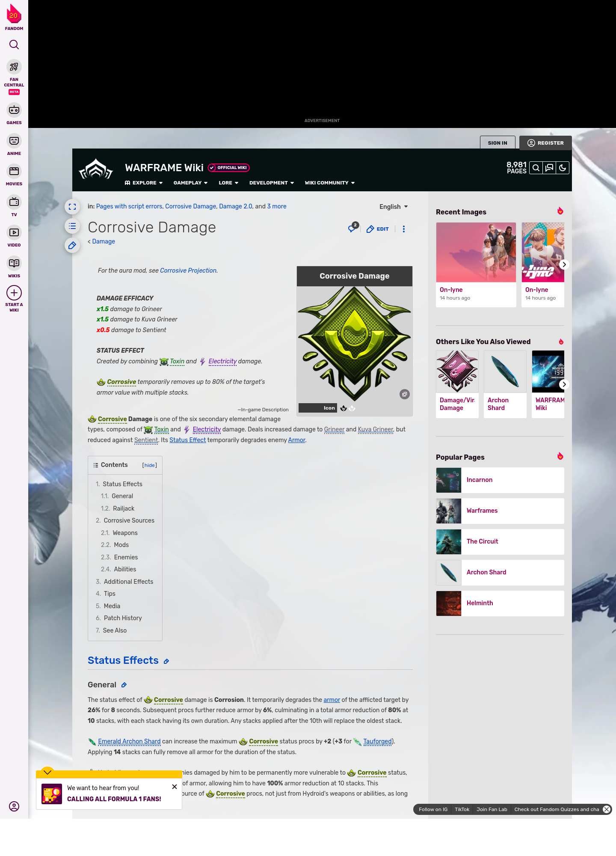Viewport: 616px width, 856px height.
Task: Open the Helminth popular page
Action: (x=500, y=603)
